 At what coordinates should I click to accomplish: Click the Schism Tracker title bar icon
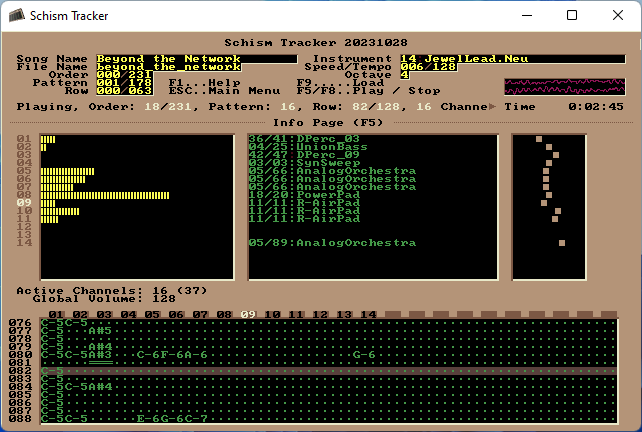coord(15,15)
